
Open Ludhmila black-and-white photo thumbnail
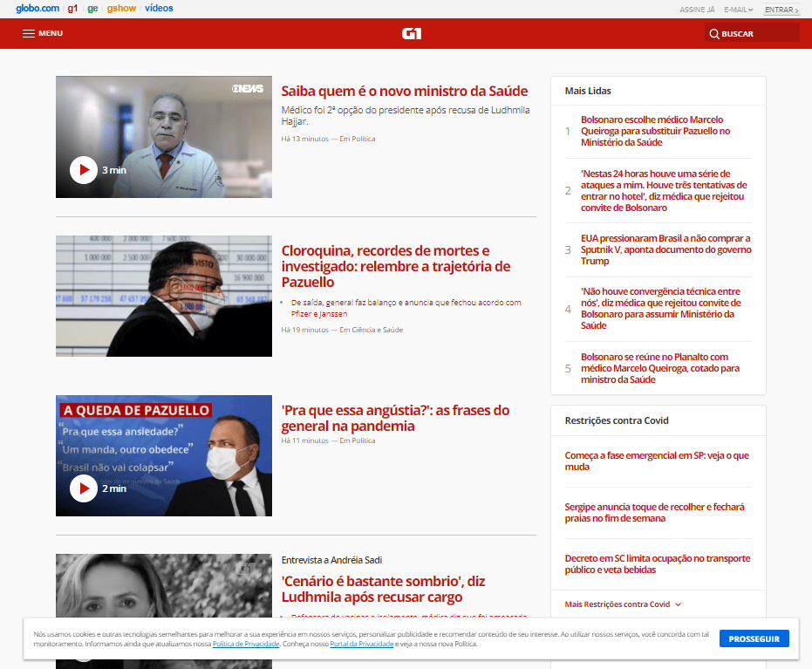(164, 585)
